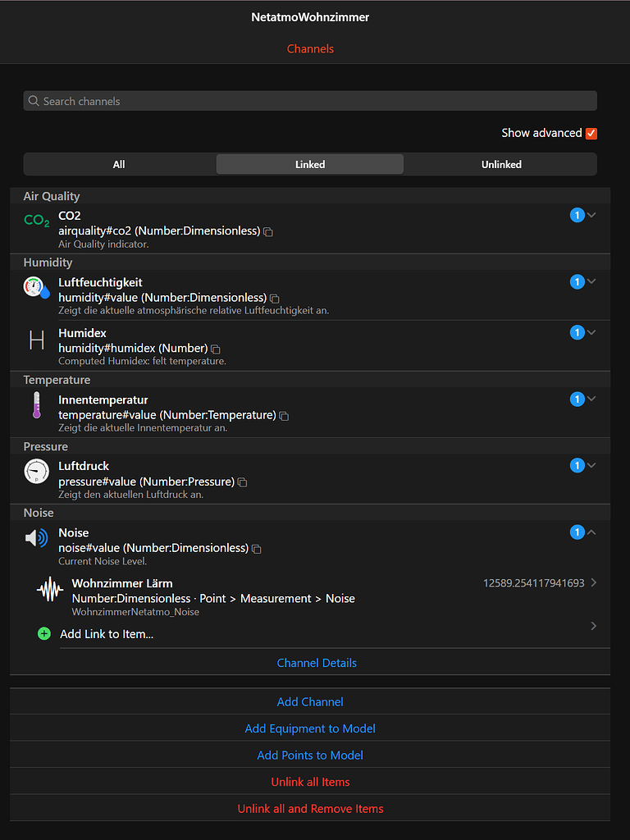
Task: Click the thermometer icon for Innentemperatur
Action: [36, 404]
